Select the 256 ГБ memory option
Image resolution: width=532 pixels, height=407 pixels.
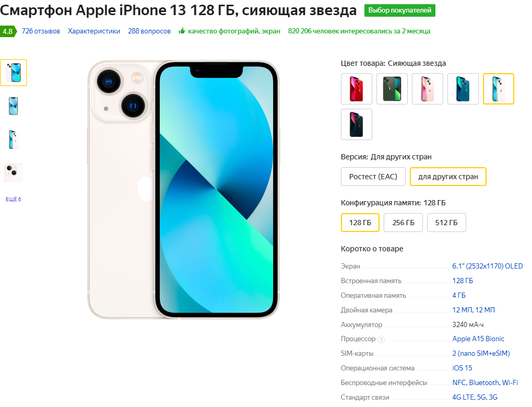(x=403, y=223)
